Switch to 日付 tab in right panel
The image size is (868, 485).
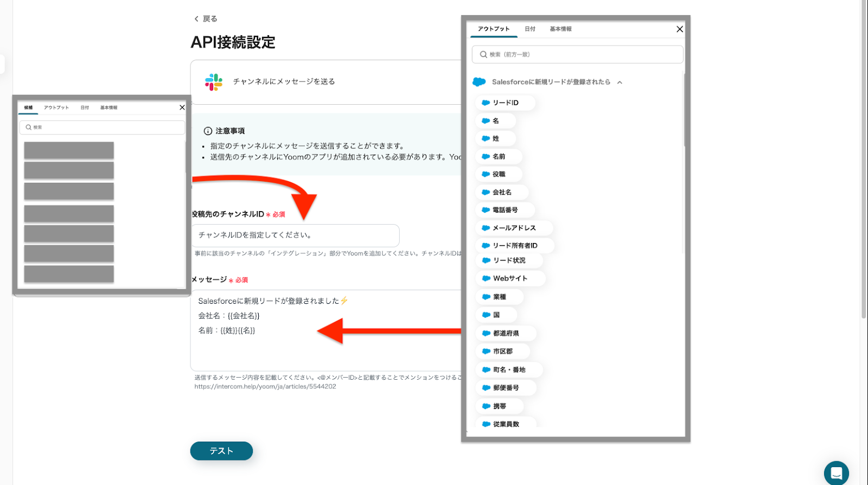[530, 29]
